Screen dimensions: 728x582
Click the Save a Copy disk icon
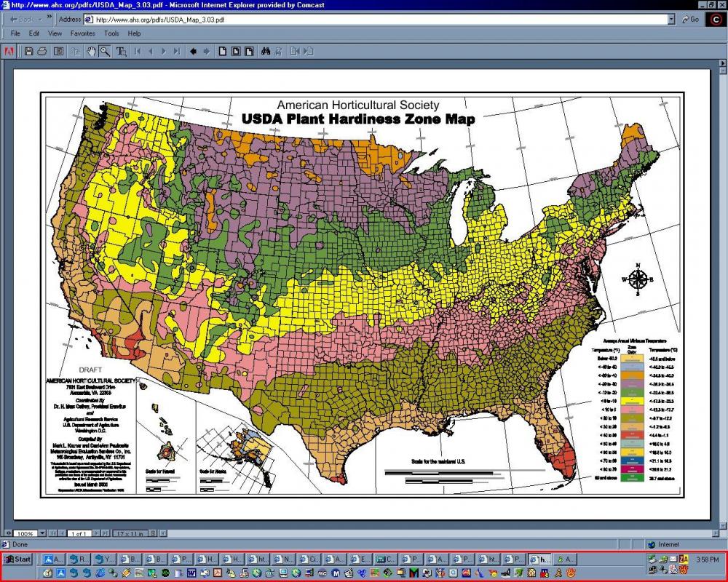tap(29, 51)
